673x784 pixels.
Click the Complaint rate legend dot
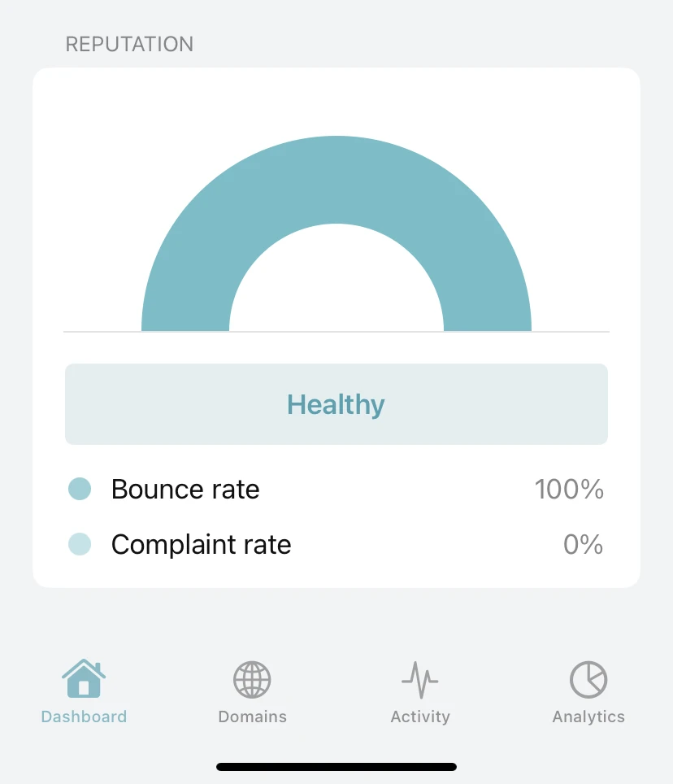pos(80,544)
